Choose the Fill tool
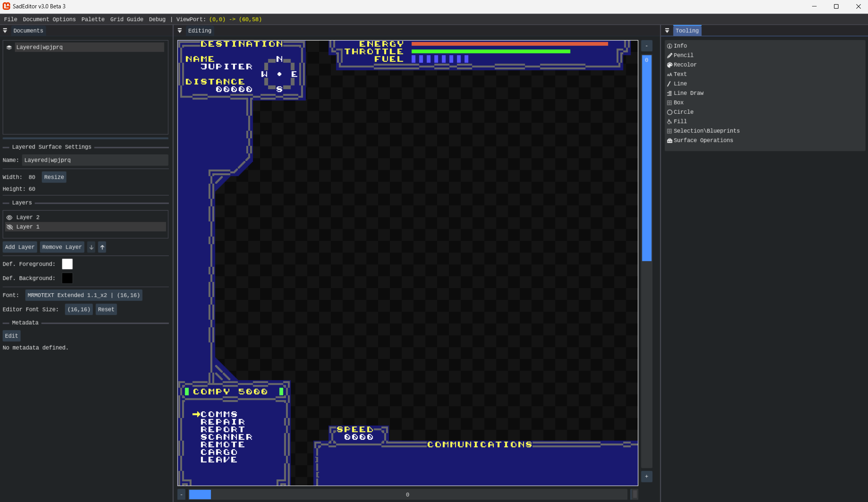 (x=680, y=121)
